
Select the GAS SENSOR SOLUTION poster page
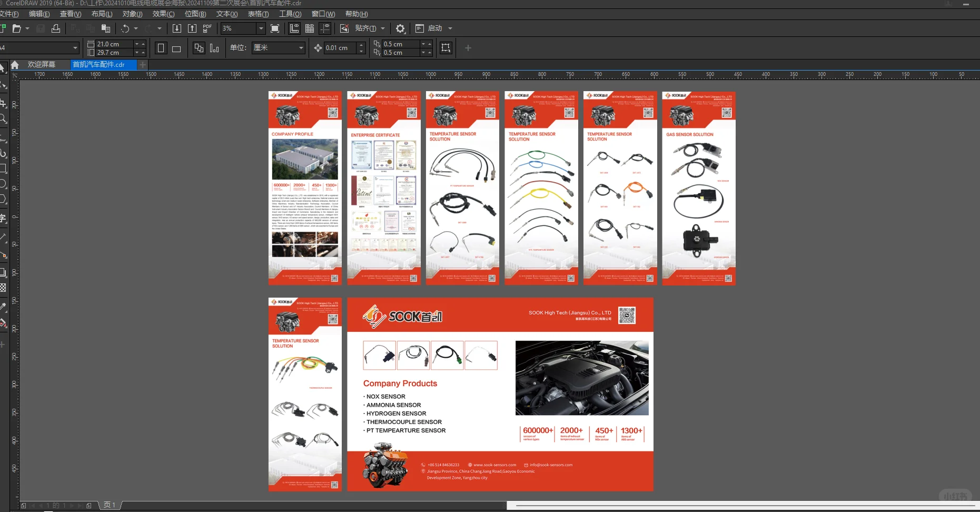[x=699, y=188]
